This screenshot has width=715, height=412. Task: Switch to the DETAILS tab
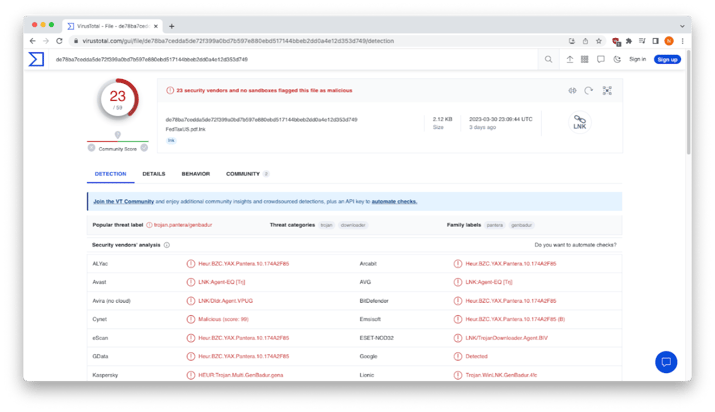coord(153,174)
